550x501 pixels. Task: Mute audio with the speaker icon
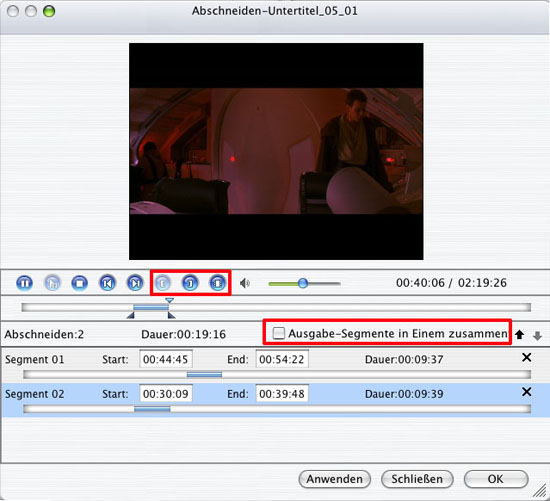click(245, 283)
